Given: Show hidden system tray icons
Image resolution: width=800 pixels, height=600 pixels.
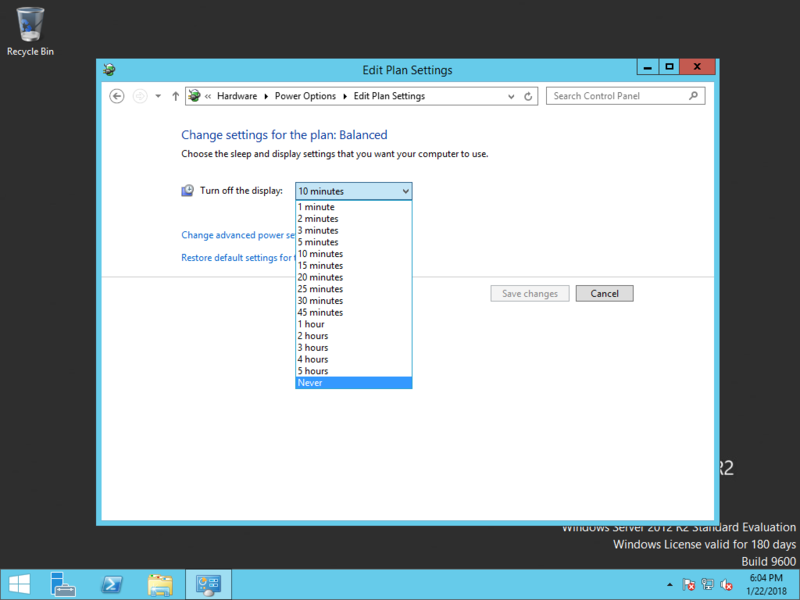Looking at the screenshot, I should tap(669, 585).
